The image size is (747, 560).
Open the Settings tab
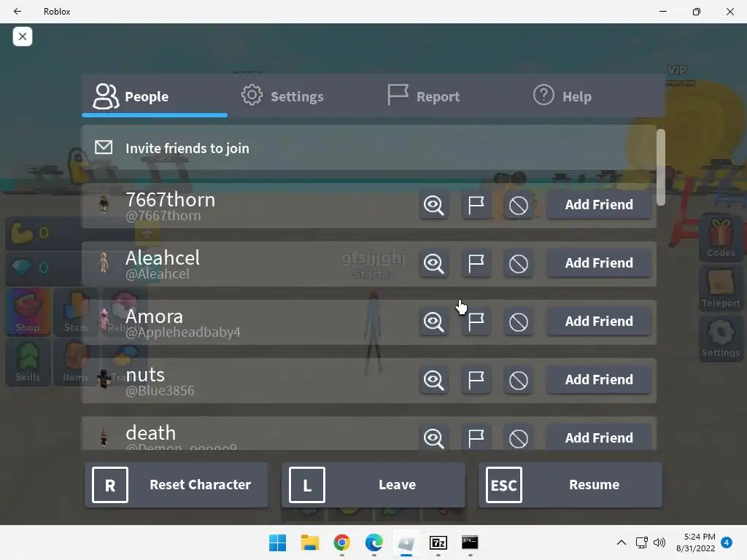pos(282,96)
